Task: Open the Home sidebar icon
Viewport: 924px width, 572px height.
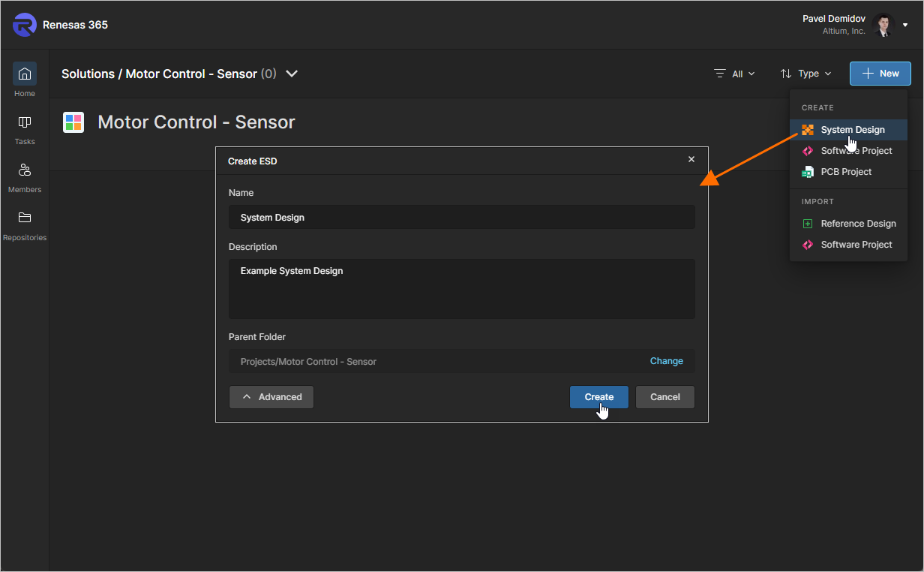Action: click(25, 74)
